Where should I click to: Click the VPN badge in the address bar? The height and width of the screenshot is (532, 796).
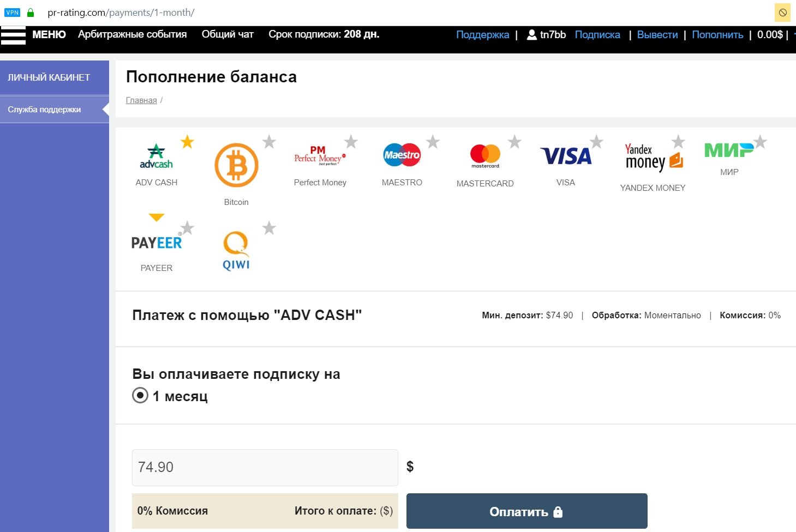point(12,13)
